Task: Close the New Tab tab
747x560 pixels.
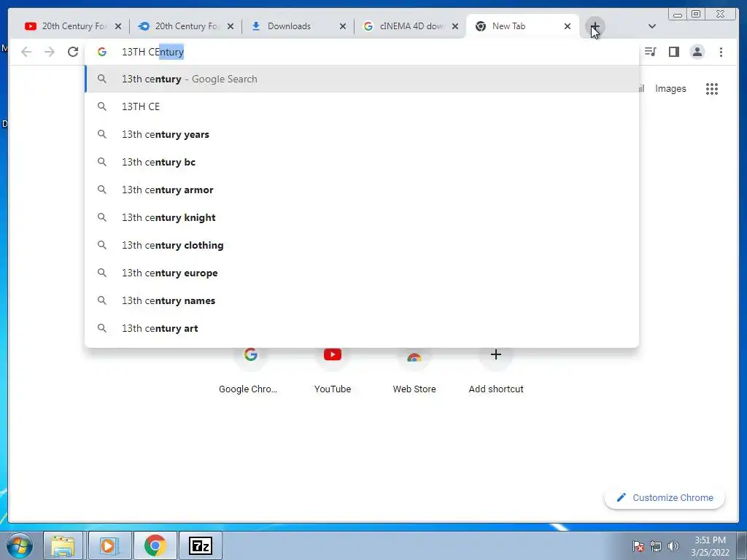Action: 568,26
